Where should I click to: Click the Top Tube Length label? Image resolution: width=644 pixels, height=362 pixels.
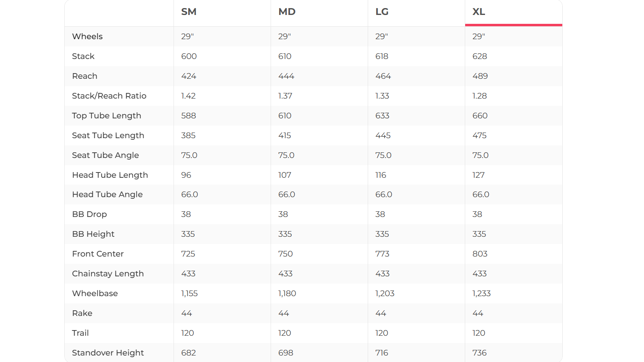pyautogui.click(x=106, y=116)
